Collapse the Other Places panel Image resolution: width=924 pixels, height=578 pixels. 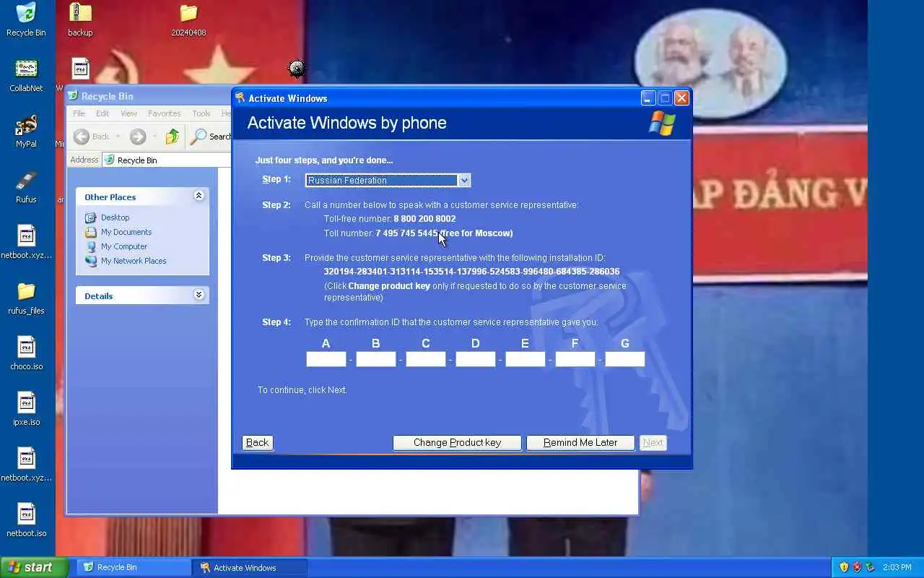(199, 196)
